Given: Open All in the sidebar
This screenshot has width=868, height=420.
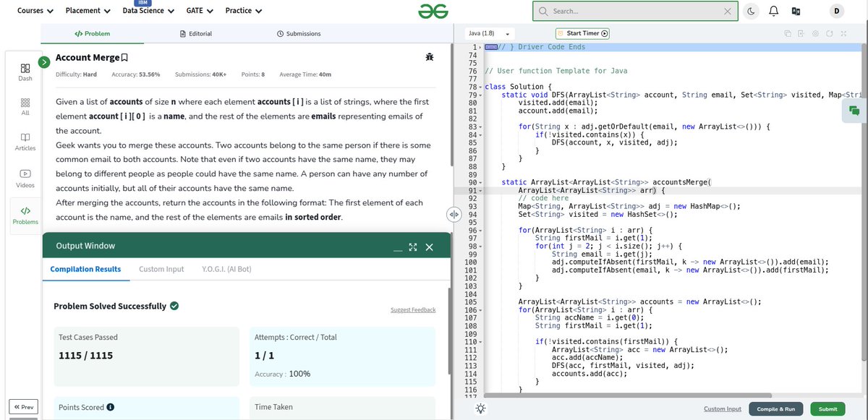Looking at the screenshot, I should coord(25,106).
